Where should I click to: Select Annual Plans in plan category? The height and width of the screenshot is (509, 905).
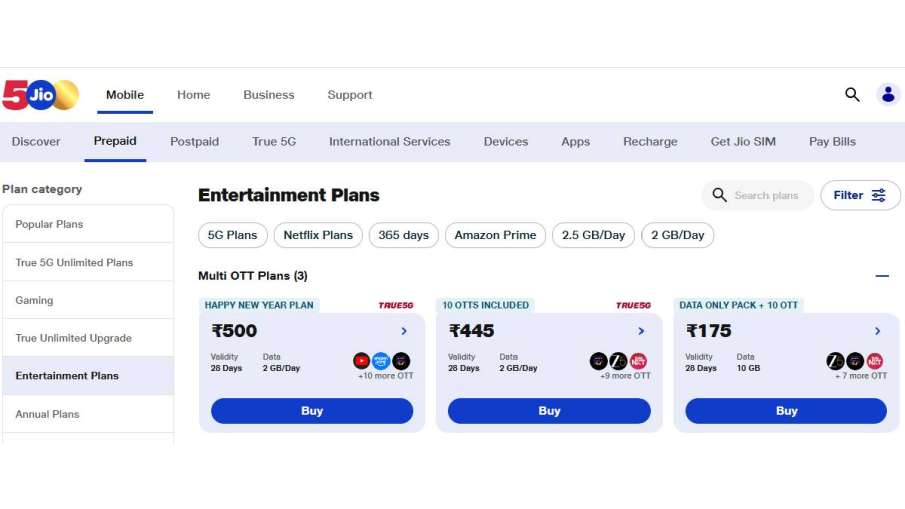click(x=47, y=414)
